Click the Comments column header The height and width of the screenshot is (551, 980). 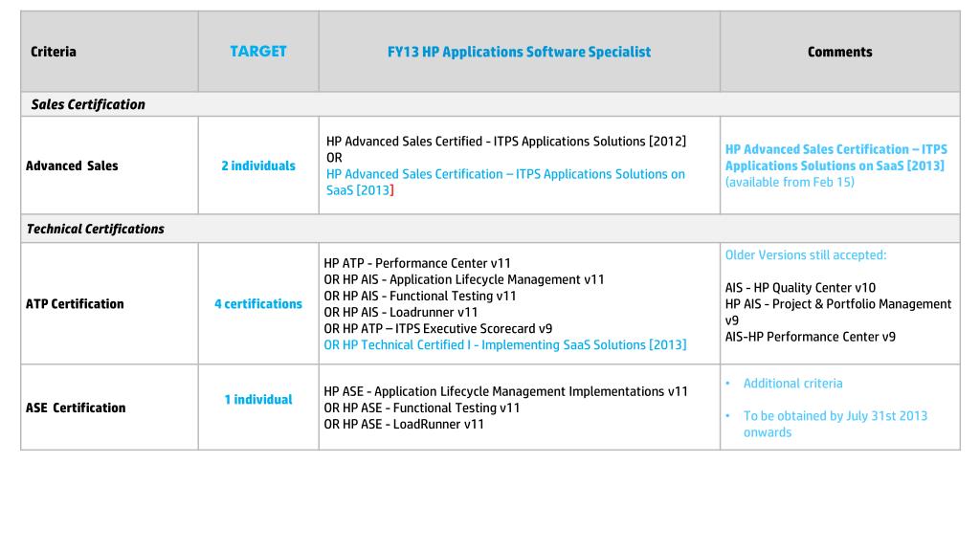coord(839,52)
